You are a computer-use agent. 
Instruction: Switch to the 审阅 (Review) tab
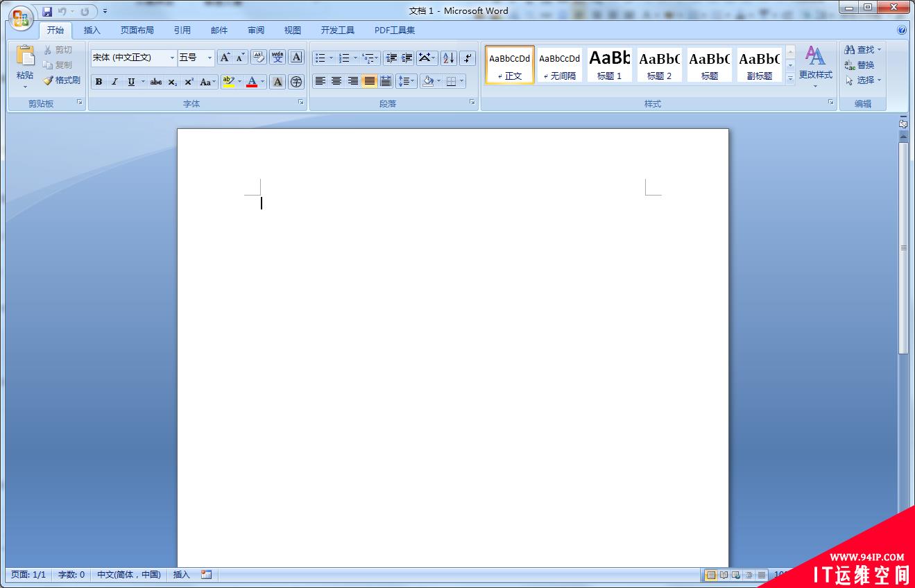(256, 31)
